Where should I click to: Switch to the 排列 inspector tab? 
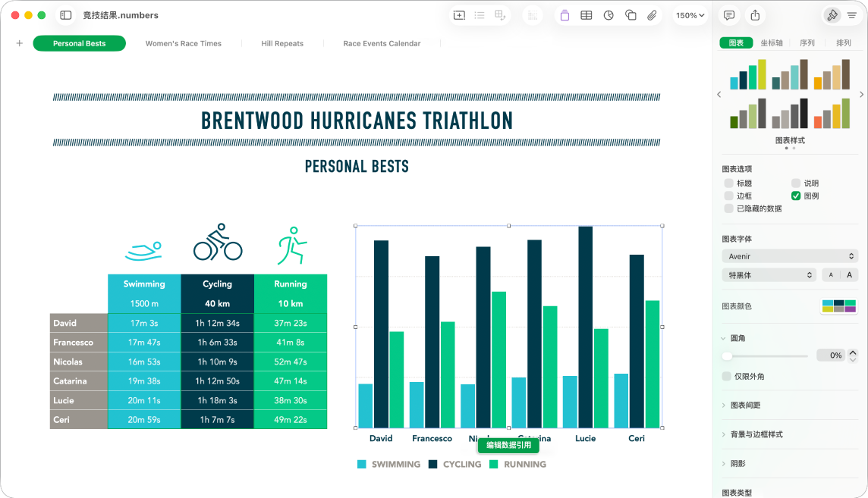[843, 42]
